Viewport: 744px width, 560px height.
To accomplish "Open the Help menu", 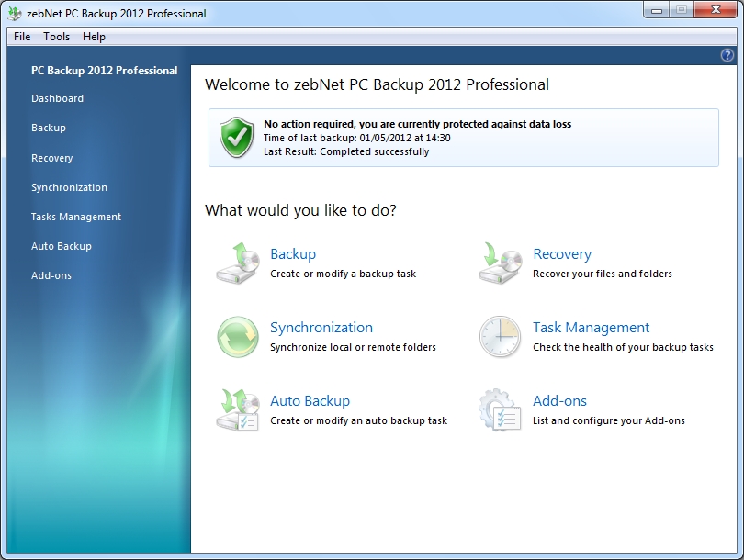I will coord(94,37).
